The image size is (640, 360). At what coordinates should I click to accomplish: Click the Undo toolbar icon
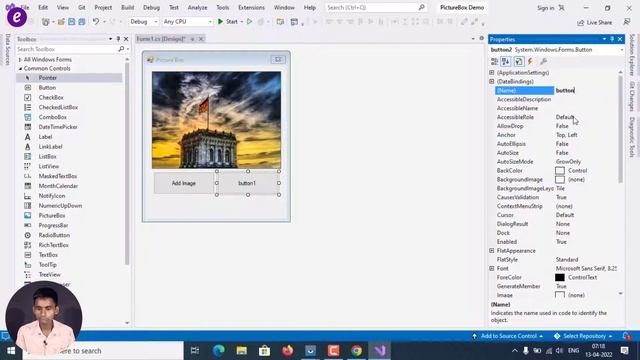(96, 21)
